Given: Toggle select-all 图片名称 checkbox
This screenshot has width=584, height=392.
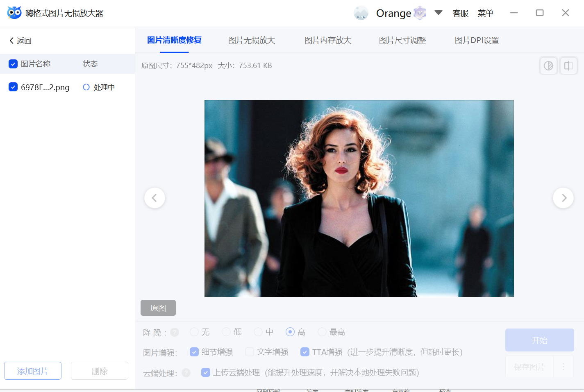Looking at the screenshot, I should point(13,64).
